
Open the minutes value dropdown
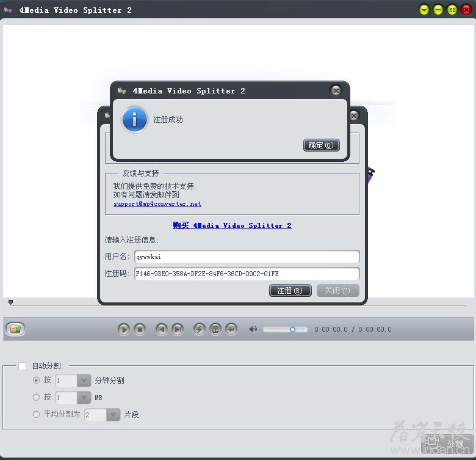[x=84, y=381]
